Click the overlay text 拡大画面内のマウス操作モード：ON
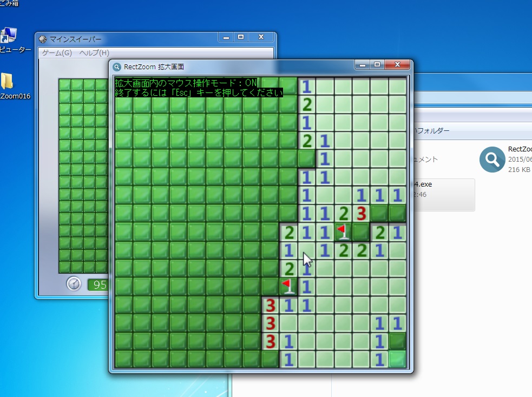This screenshot has height=397, width=532. tap(186, 83)
